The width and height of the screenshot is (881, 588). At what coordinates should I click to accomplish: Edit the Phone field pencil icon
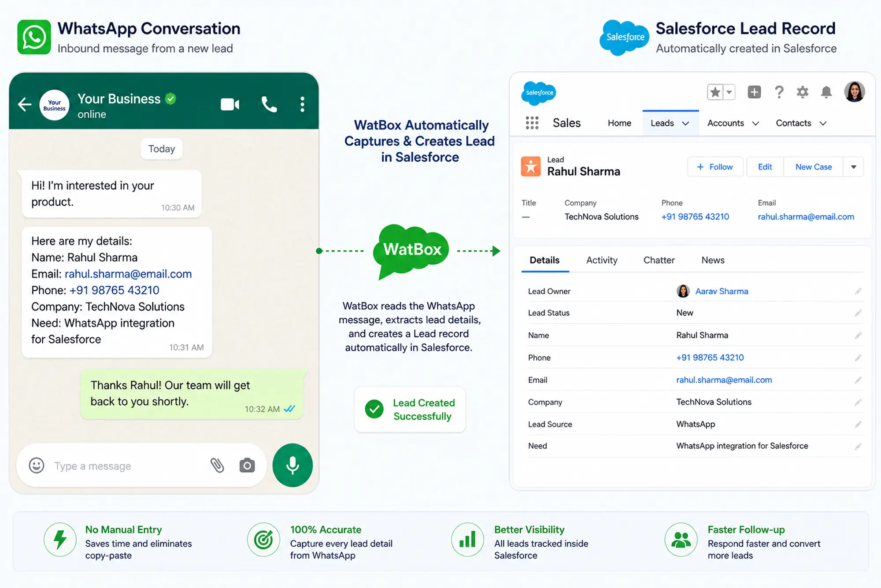(858, 358)
